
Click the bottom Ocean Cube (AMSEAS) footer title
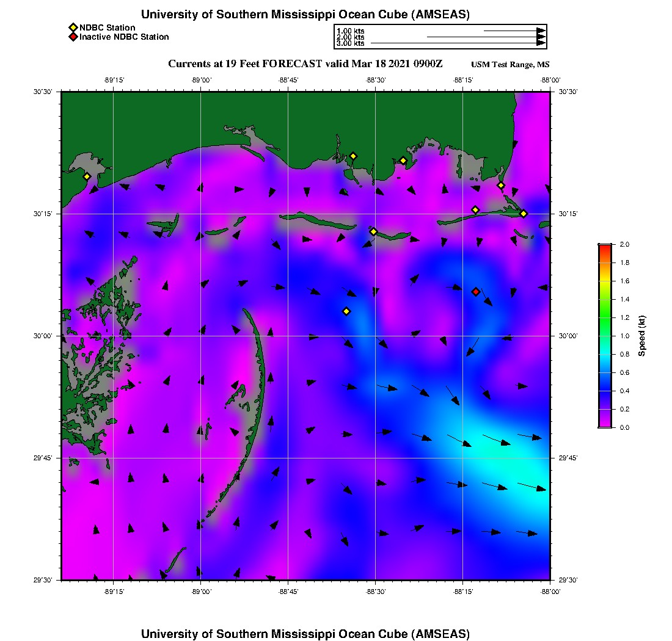click(x=305, y=634)
